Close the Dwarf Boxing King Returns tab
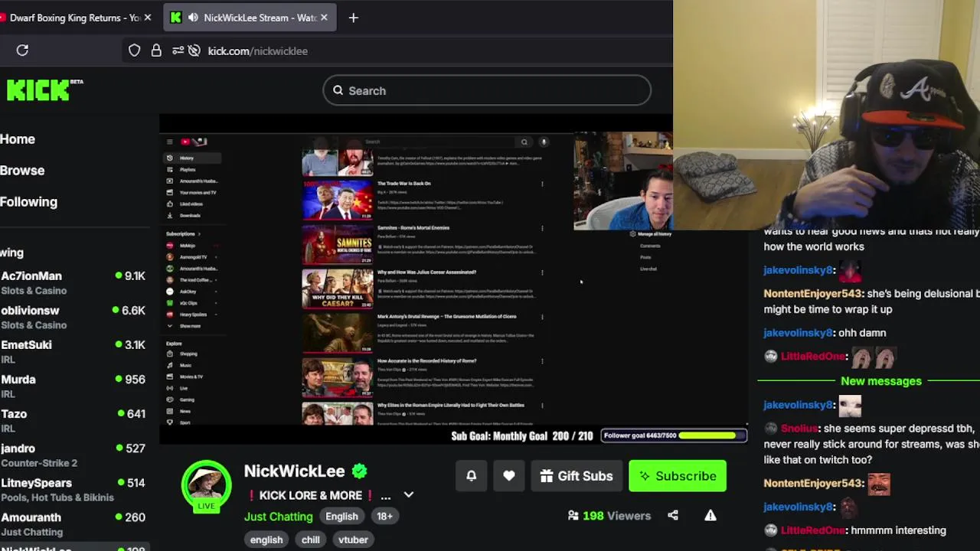Image resolution: width=980 pixels, height=551 pixels. point(147,18)
